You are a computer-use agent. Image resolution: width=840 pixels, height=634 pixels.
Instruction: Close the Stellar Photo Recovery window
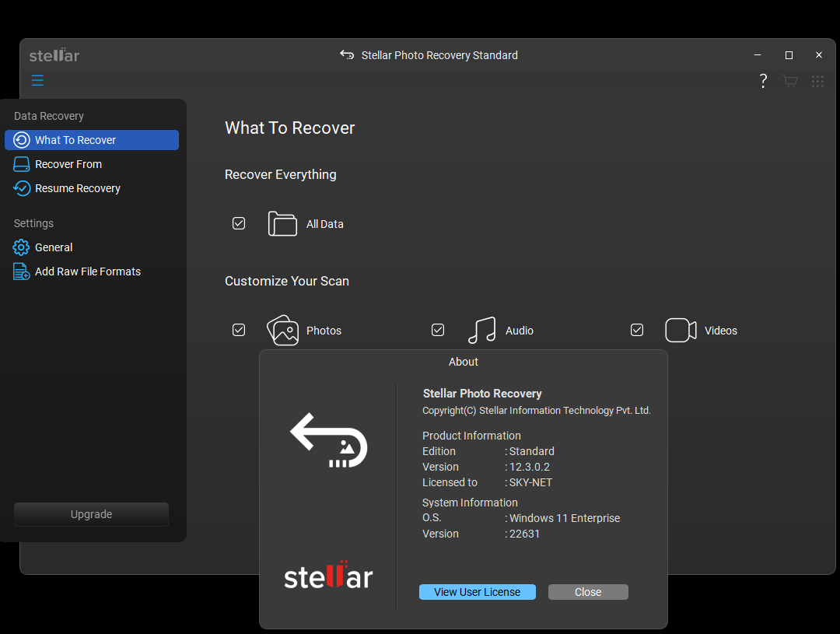pyautogui.click(x=818, y=54)
